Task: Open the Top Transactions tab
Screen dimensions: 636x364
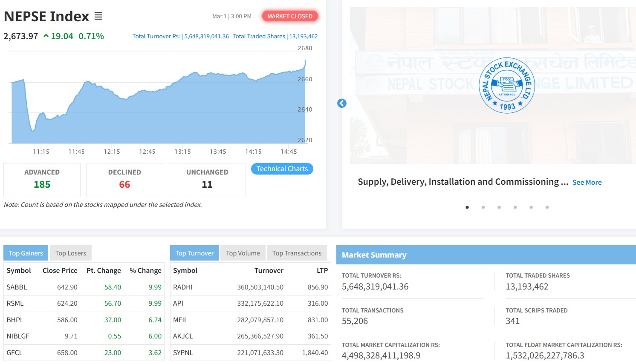Action: [x=297, y=253]
